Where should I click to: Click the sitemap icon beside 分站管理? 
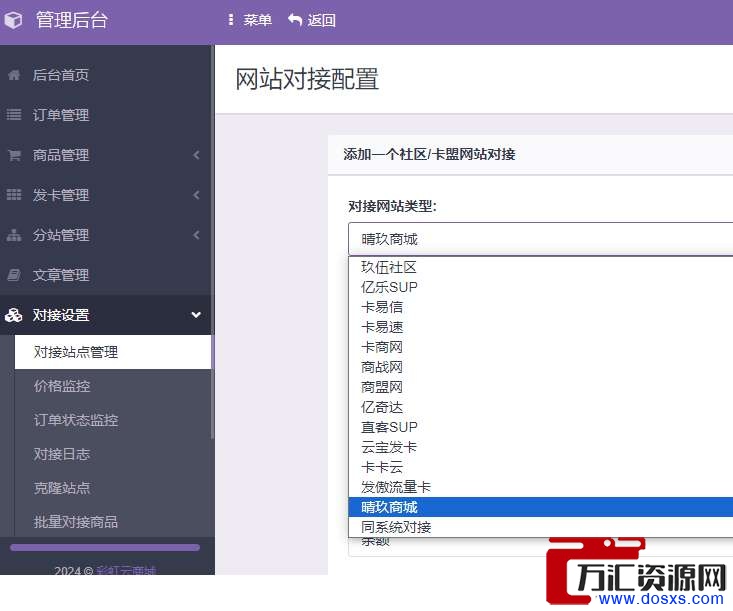pos(14,235)
